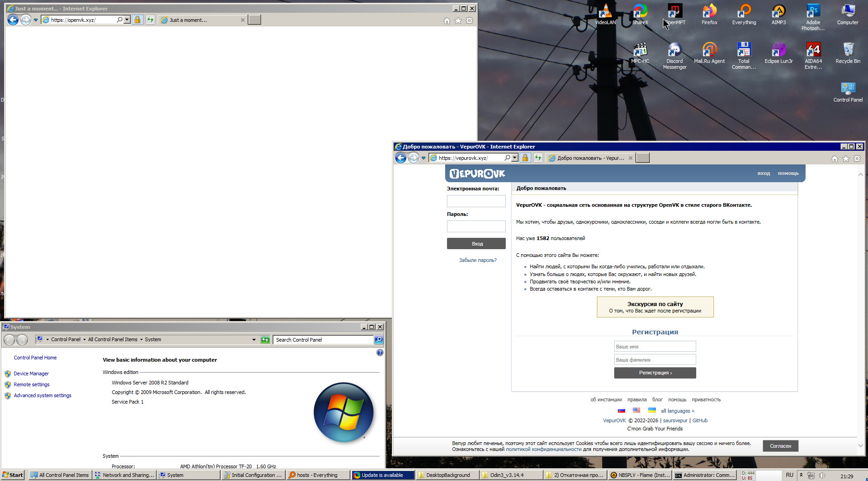Viewport: 868px width, 481px height.
Task: Refresh the vepurovk.xyz page
Action: (x=538, y=158)
